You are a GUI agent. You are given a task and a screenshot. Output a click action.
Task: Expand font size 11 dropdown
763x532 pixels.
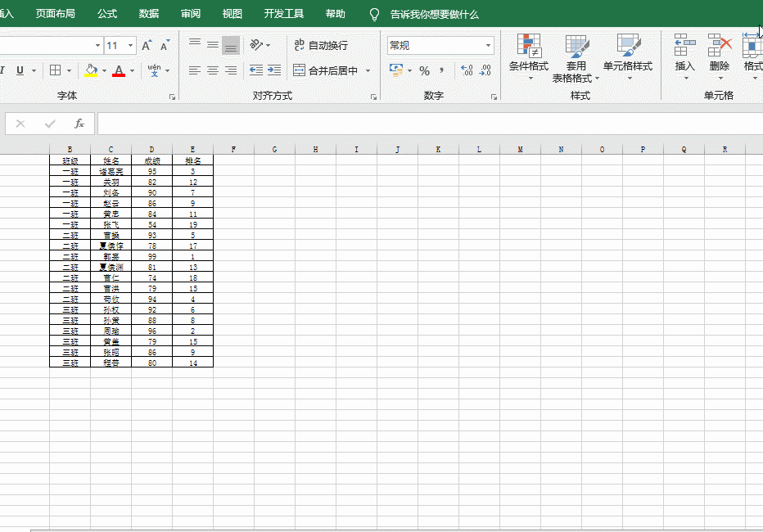(130, 46)
